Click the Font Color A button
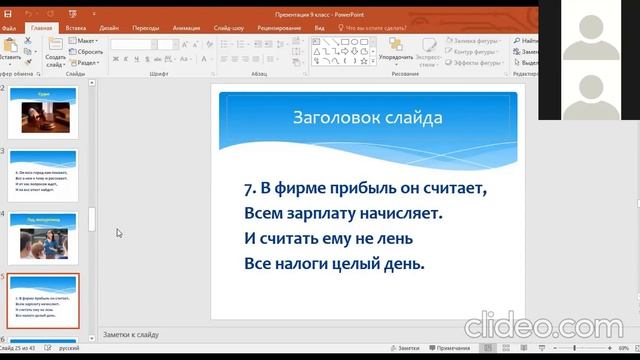Viewport: 640px width, 360px height. click(x=204, y=60)
